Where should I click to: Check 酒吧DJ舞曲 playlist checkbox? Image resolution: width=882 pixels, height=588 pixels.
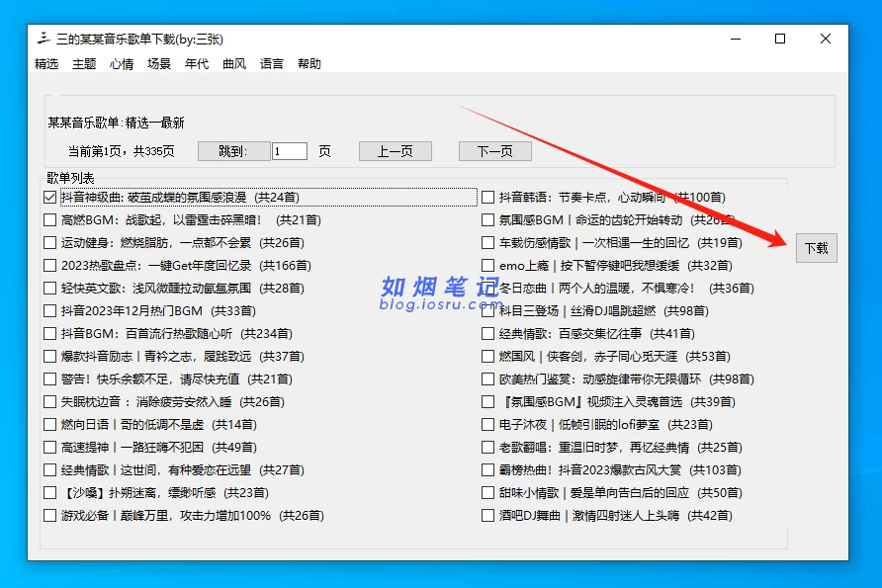[488, 516]
